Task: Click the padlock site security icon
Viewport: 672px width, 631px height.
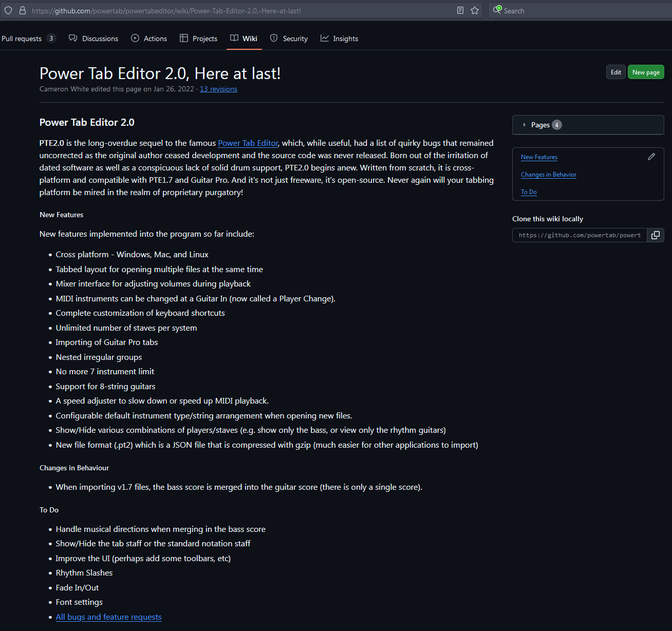Action: (22, 10)
